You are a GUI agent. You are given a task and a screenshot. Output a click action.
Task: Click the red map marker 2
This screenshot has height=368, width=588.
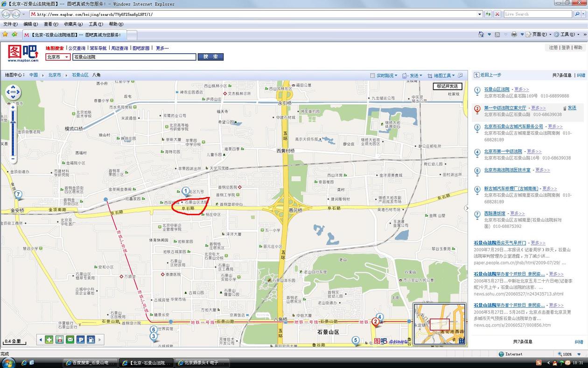click(375, 322)
